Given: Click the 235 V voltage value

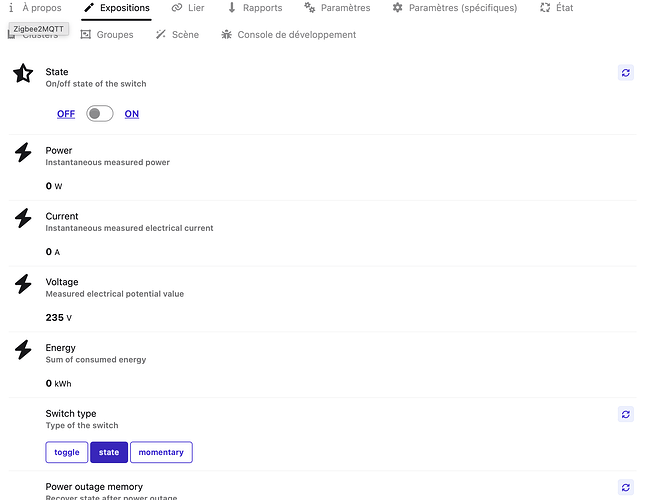Looking at the screenshot, I should tap(59, 318).
